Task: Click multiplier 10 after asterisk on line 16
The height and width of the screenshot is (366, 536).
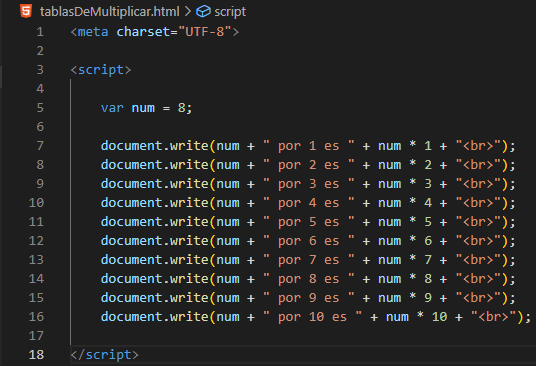Action: point(439,317)
